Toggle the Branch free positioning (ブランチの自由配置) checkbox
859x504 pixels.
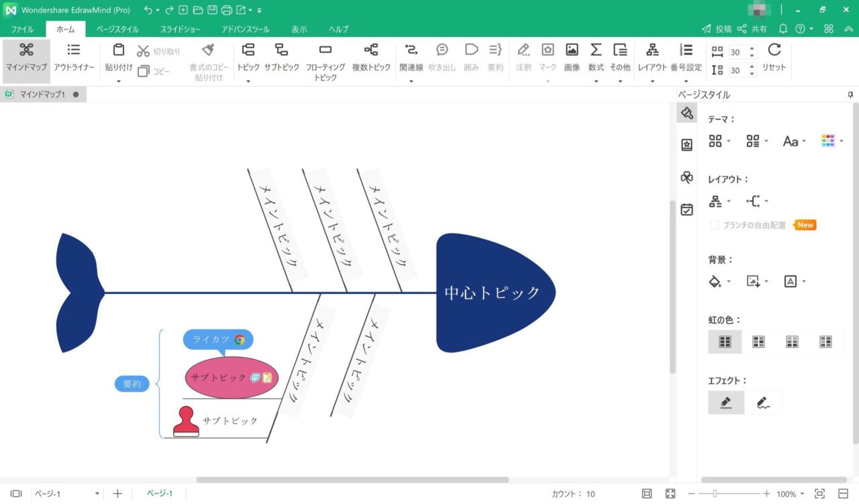[715, 225]
